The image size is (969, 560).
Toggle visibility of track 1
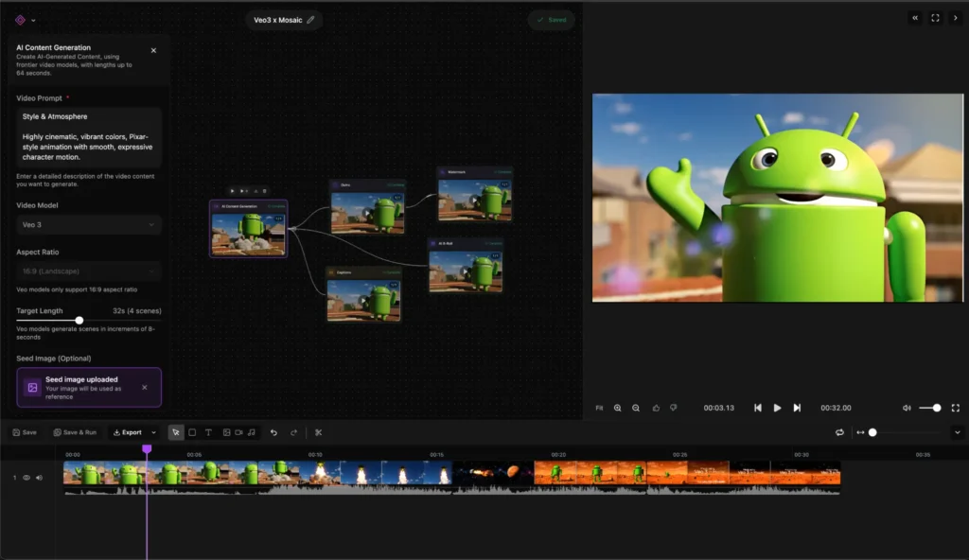point(26,478)
